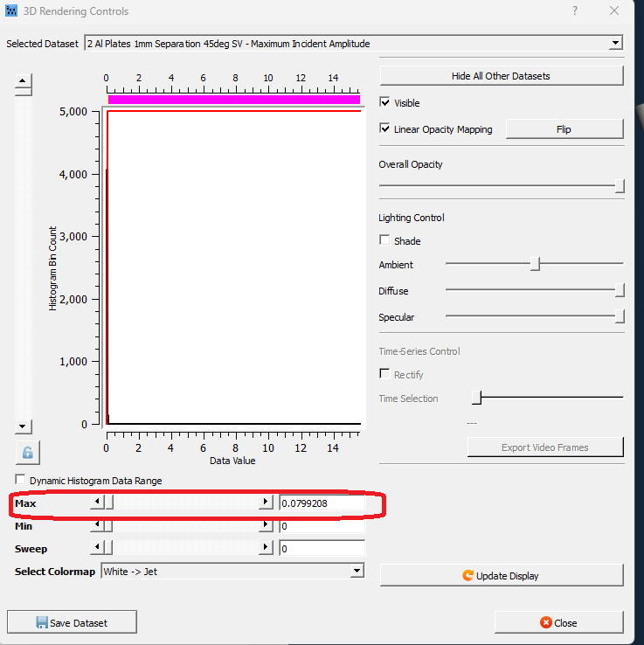
Task: Toggle Linear Opacity Mapping checkbox
Action: pos(385,129)
